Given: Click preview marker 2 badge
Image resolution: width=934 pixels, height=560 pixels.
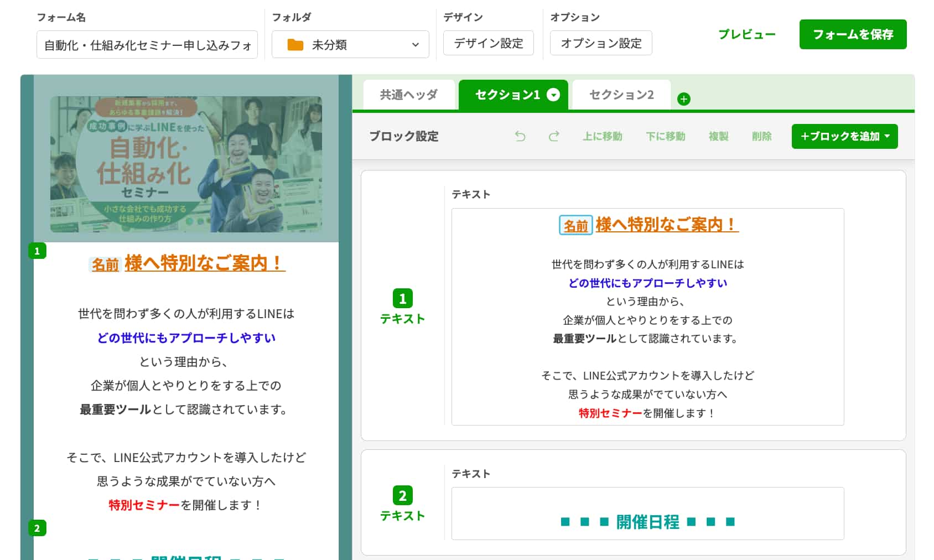Looking at the screenshot, I should click(x=37, y=528).
